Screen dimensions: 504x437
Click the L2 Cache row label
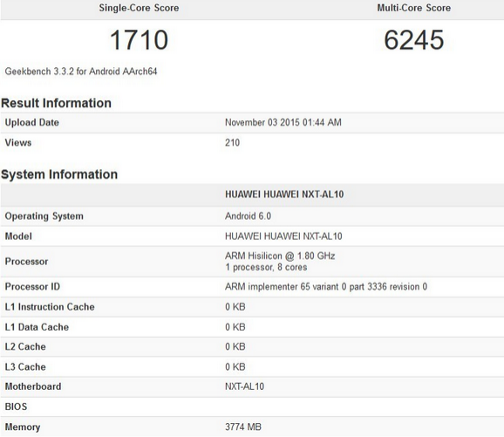[x=25, y=346]
